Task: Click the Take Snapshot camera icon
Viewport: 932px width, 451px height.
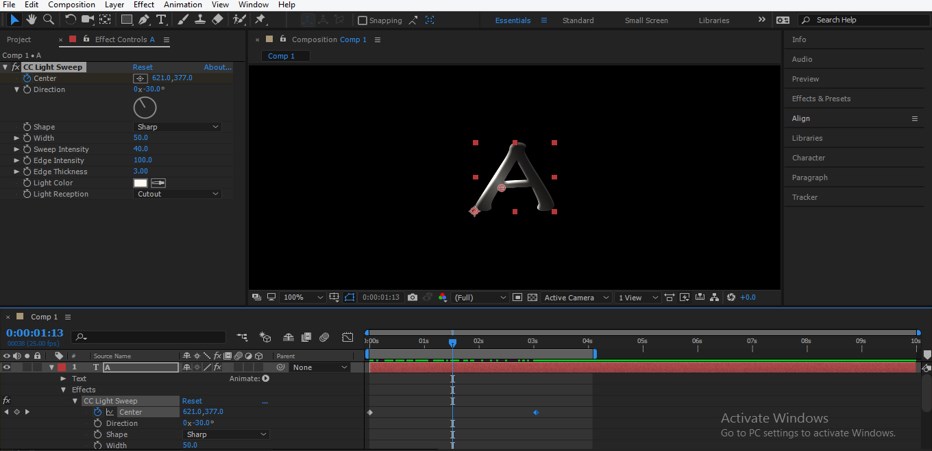Action: click(412, 297)
